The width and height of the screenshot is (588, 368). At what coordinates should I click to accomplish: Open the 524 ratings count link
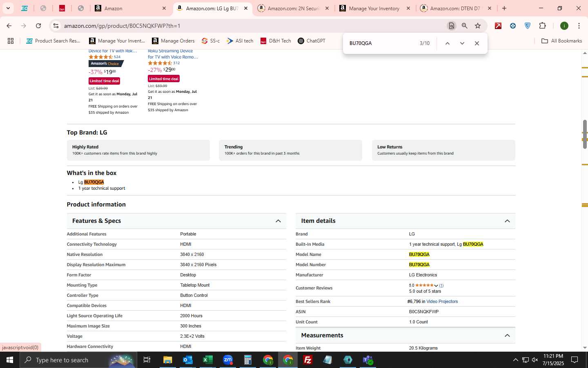(x=117, y=57)
